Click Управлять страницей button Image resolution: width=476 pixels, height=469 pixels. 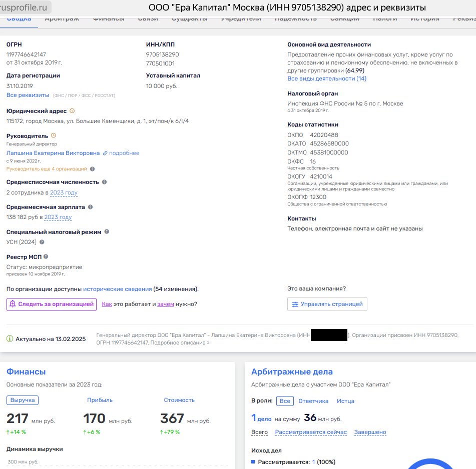(327, 304)
